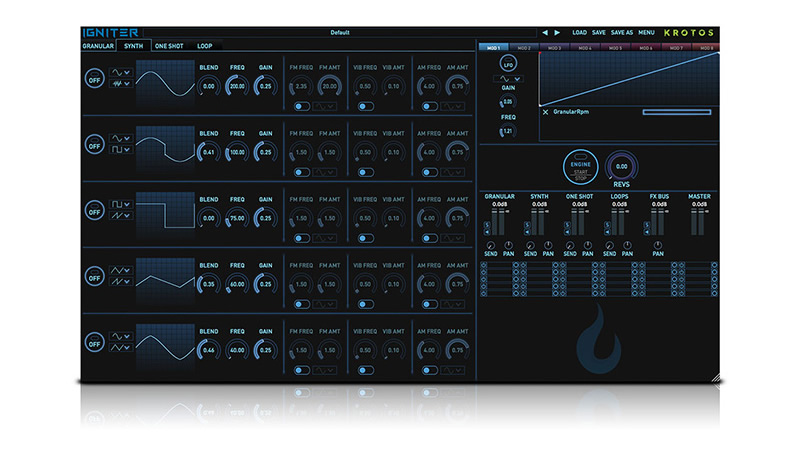Go to previous preset with left arrow
The image size is (800, 462).
[545, 33]
